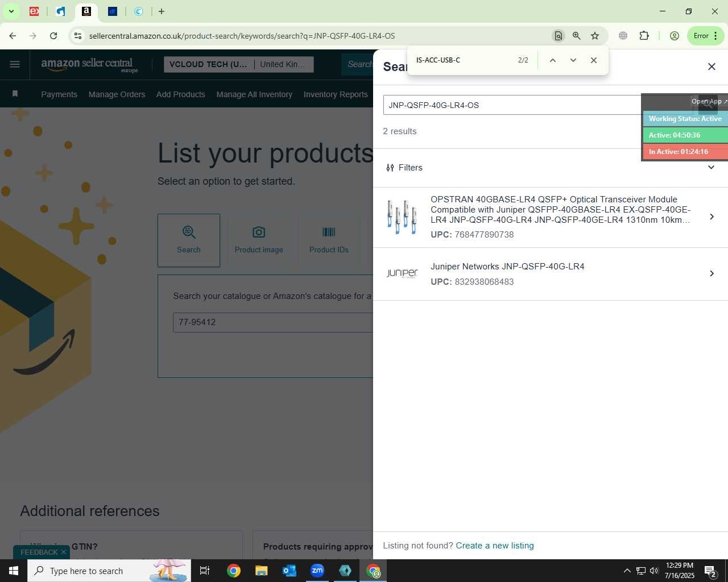728x582 pixels.
Task: Click the Juniper logo thumbnail
Action: [402, 273]
